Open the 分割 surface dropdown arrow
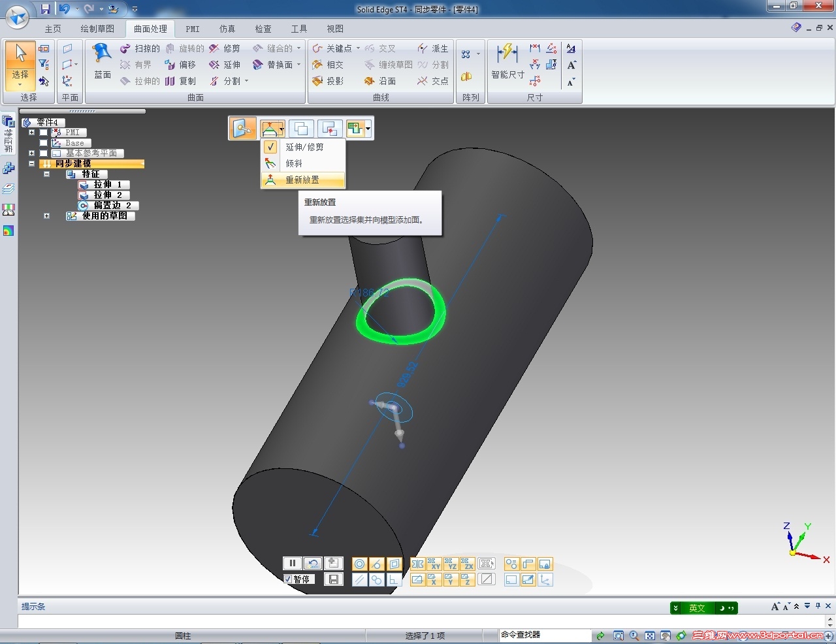 [246, 81]
